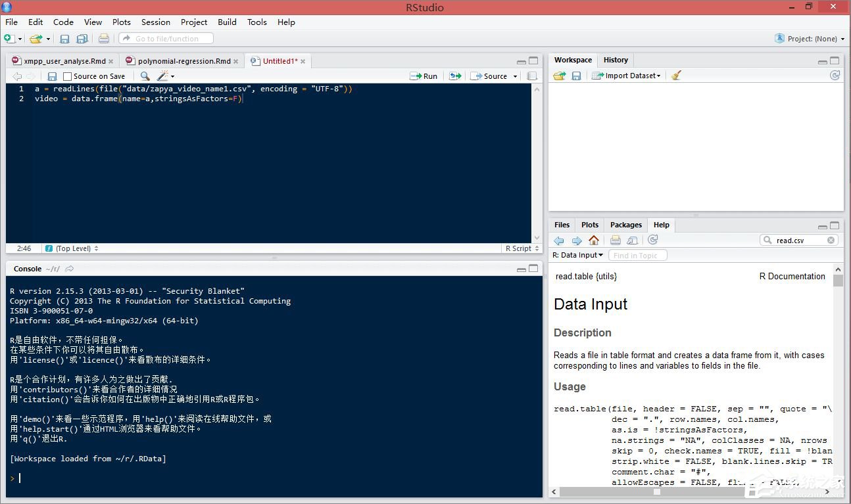Image resolution: width=851 pixels, height=504 pixels.
Task: Switch to the History tab
Action: click(x=616, y=60)
